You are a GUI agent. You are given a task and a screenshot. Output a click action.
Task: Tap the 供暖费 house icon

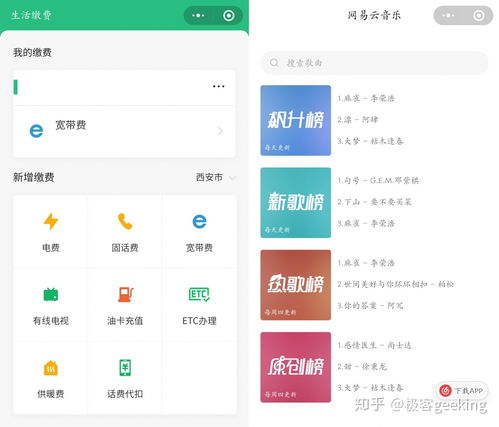click(51, 368)
